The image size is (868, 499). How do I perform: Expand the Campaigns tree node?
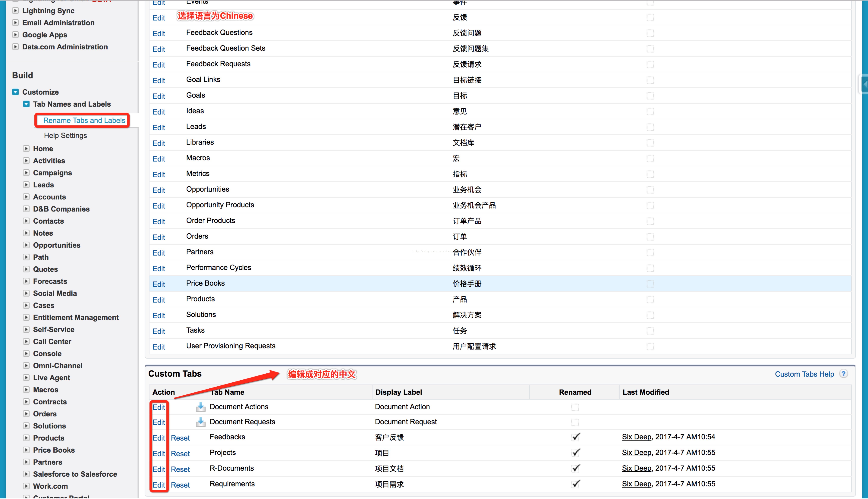pyautogui.click(x=26, y=173)
